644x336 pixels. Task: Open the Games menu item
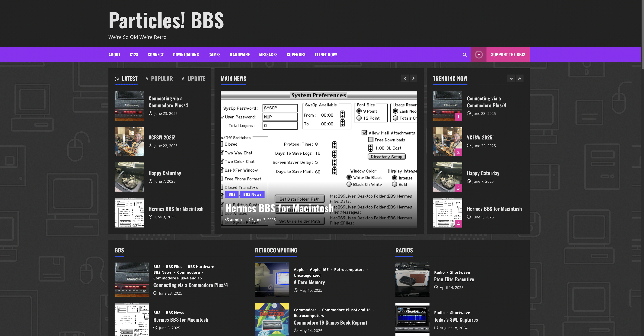tap(214, 54)
